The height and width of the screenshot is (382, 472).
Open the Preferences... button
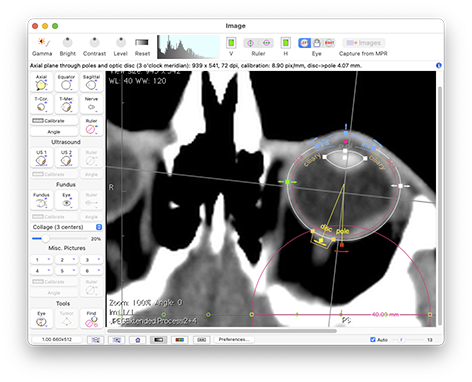tap(234, 340)
